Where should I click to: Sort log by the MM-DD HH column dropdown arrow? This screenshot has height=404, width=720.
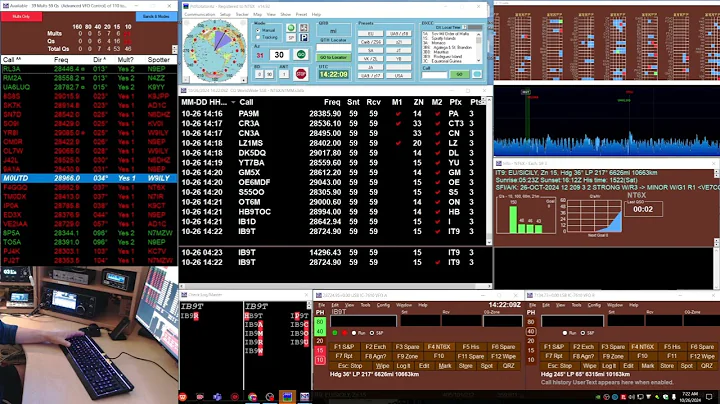pos(233,102)
